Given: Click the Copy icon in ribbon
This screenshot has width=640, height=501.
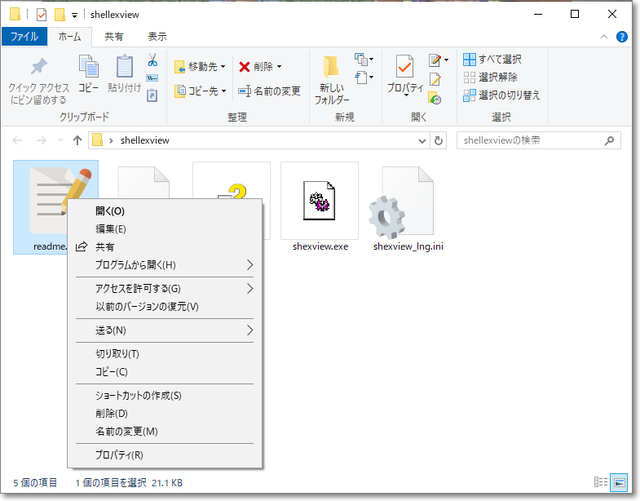Looking at the screenshot, I should point(88,68).
